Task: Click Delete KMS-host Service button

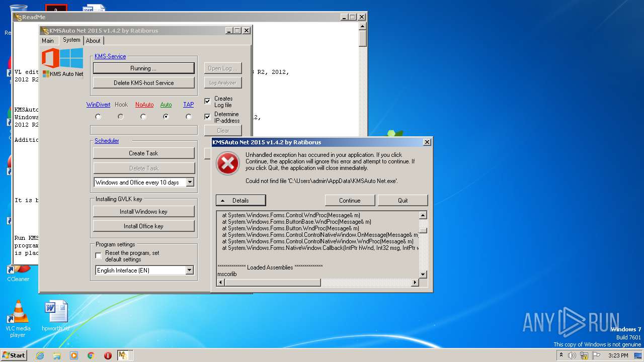Action: 143,82
